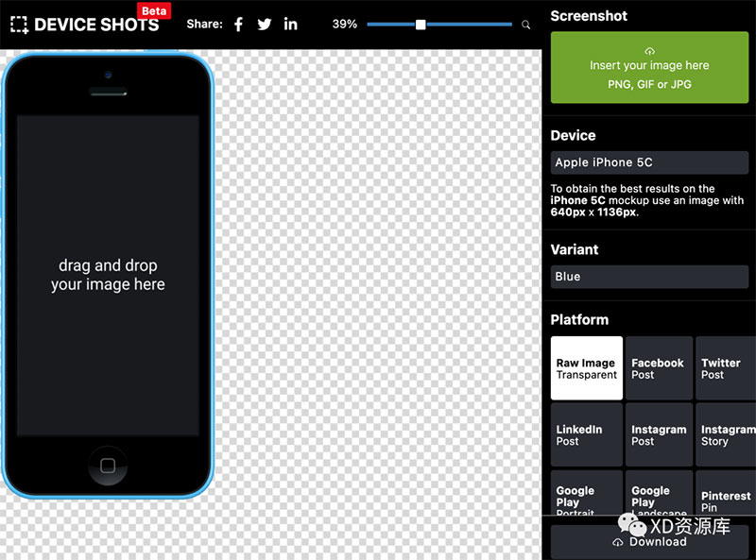756x560 pixels.
Task: Click the Insert your image here button
Action: 649,67
